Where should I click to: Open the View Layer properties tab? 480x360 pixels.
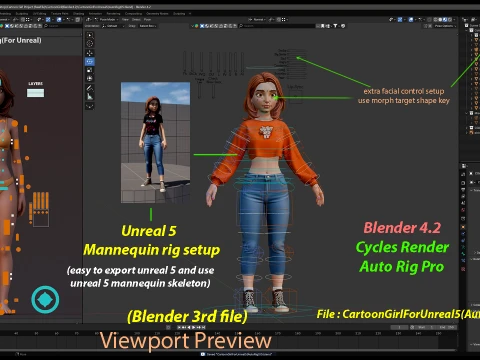(x=463, y=196)
